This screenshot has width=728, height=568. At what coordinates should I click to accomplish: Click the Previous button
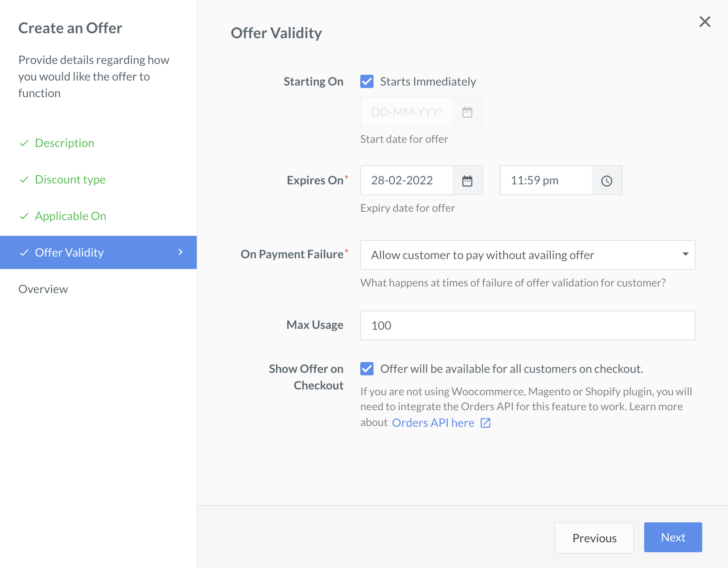point(594,538)
